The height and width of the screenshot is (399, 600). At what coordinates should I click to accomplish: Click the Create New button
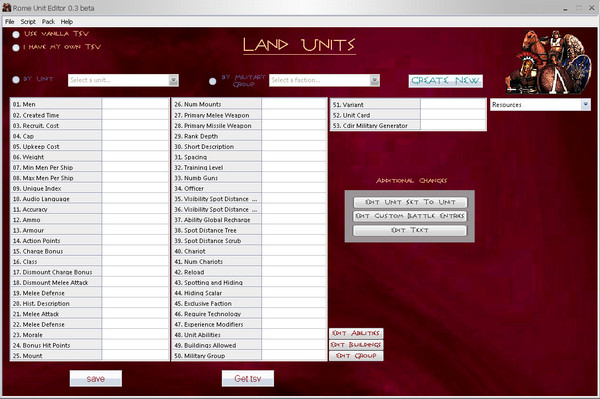pos(445,81)
